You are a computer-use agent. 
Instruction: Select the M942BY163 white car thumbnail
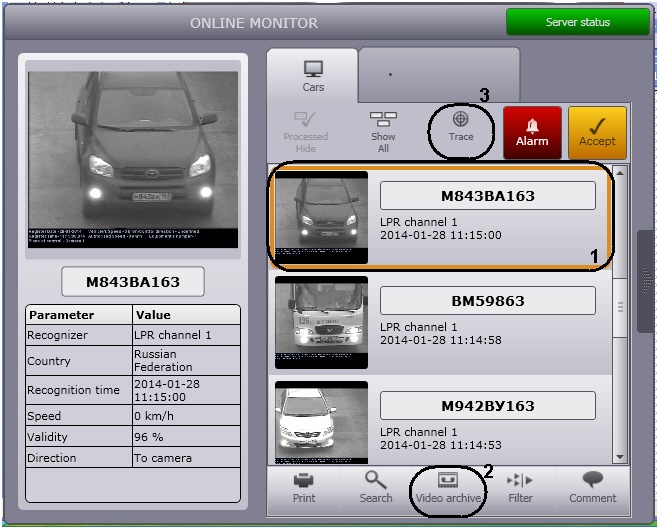point(322,422)
